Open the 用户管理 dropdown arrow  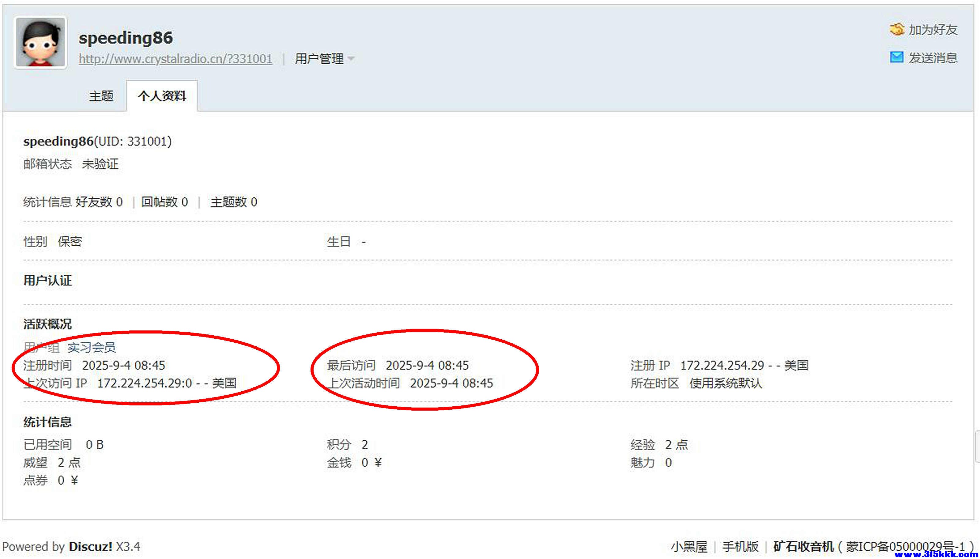[351, 59]
